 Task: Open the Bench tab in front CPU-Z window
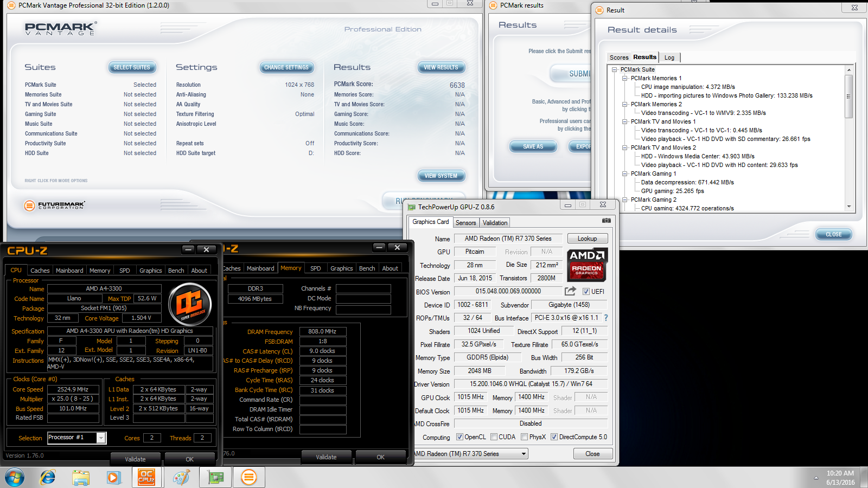[176, 271]
